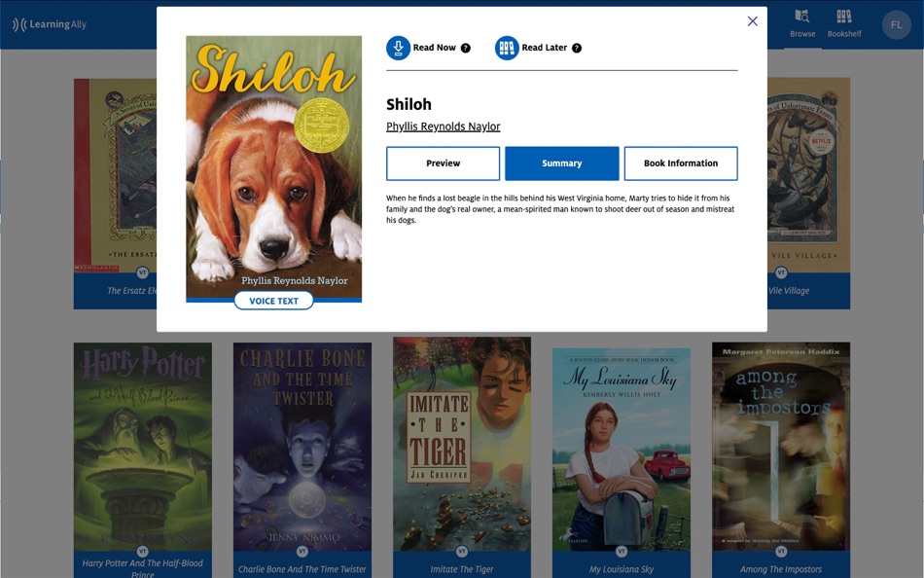Click the Learning Ally logo

point(50,24)
